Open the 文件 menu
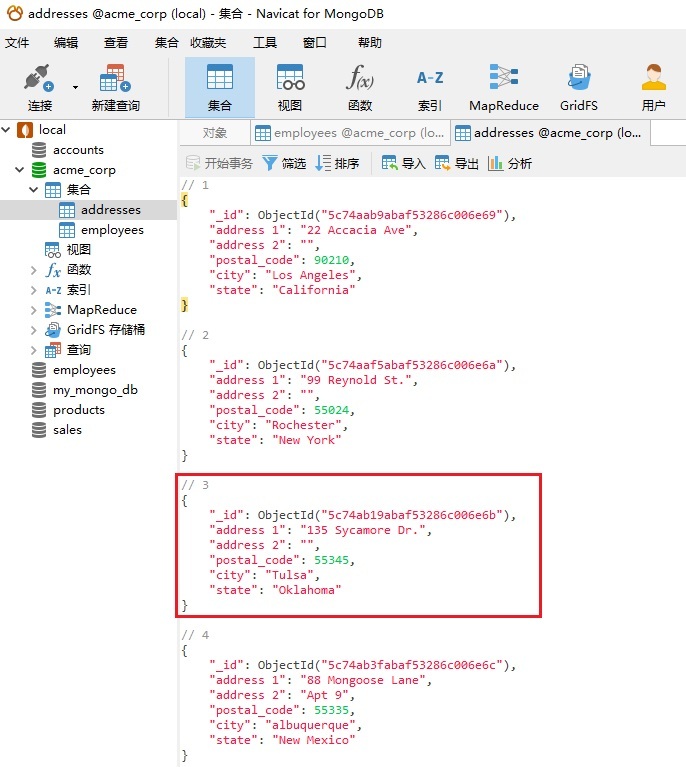The height and width of the screenshot is (767, 686). [x=17, y=43]
